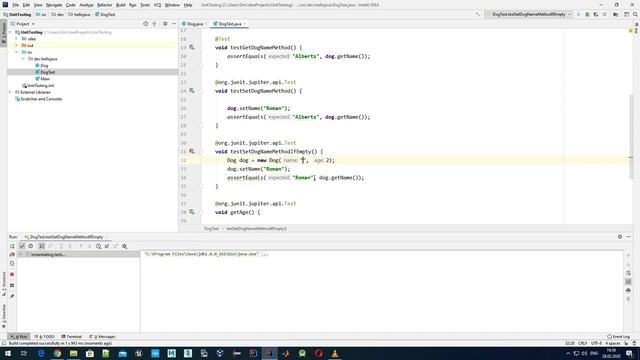Open Windows Start menu
Screen dimensions: 640x360
(8, 353)
